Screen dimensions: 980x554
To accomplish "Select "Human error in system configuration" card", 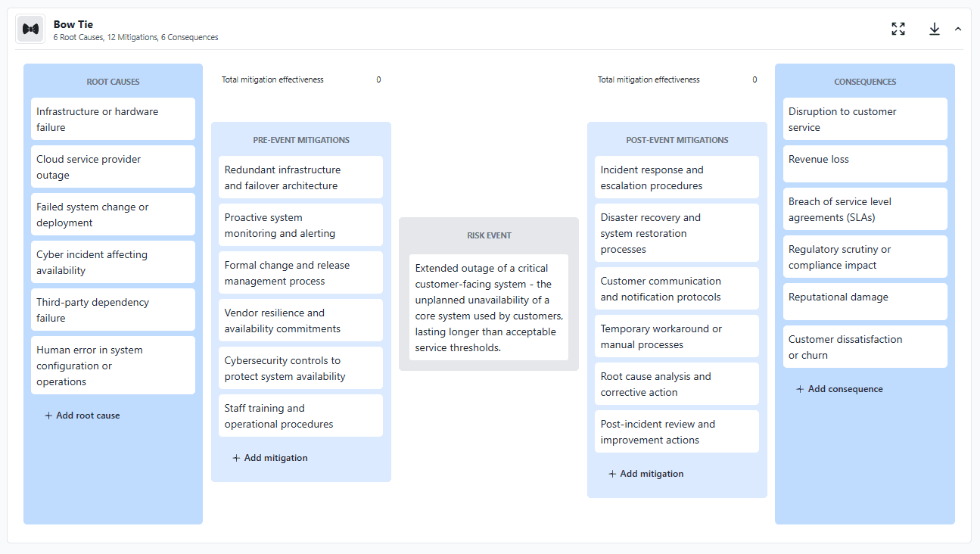I will pos(113,366).
